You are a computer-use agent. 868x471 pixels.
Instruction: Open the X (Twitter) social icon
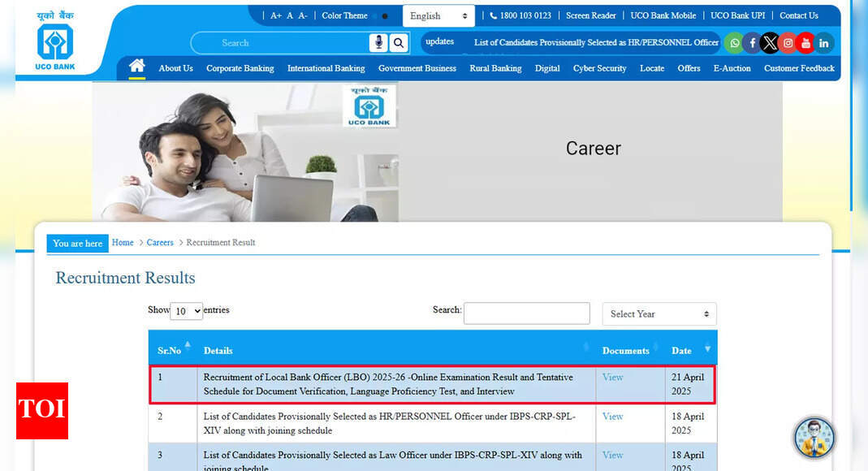click(x=770, y=43)
